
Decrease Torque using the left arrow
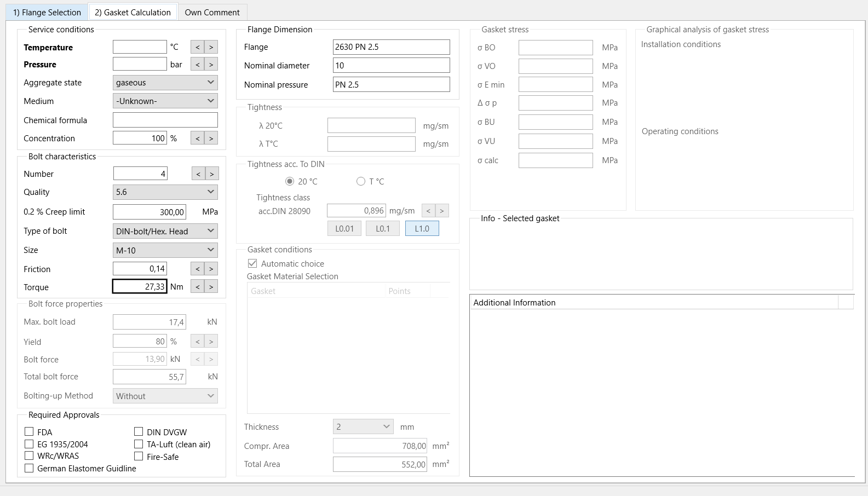click(198, 286)
